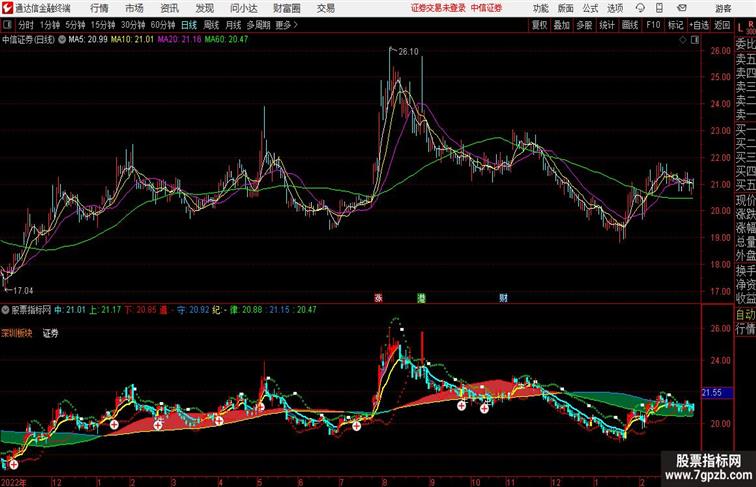Click the 26.10 high price label
This screenshot has width=756, height=487.
(408, 52)
